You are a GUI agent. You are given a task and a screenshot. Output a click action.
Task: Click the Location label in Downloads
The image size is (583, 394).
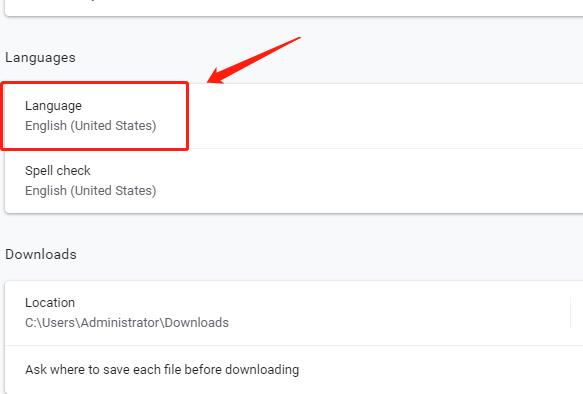[50, 303]
